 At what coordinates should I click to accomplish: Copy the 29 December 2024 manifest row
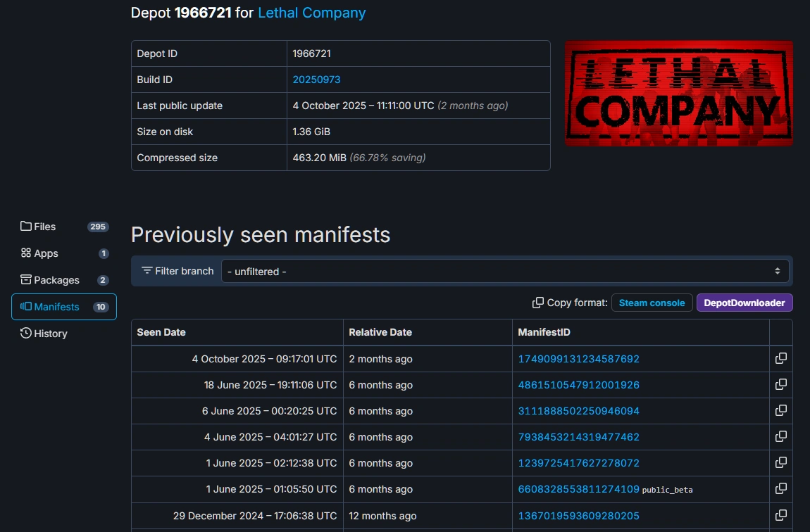coord(780,514)
